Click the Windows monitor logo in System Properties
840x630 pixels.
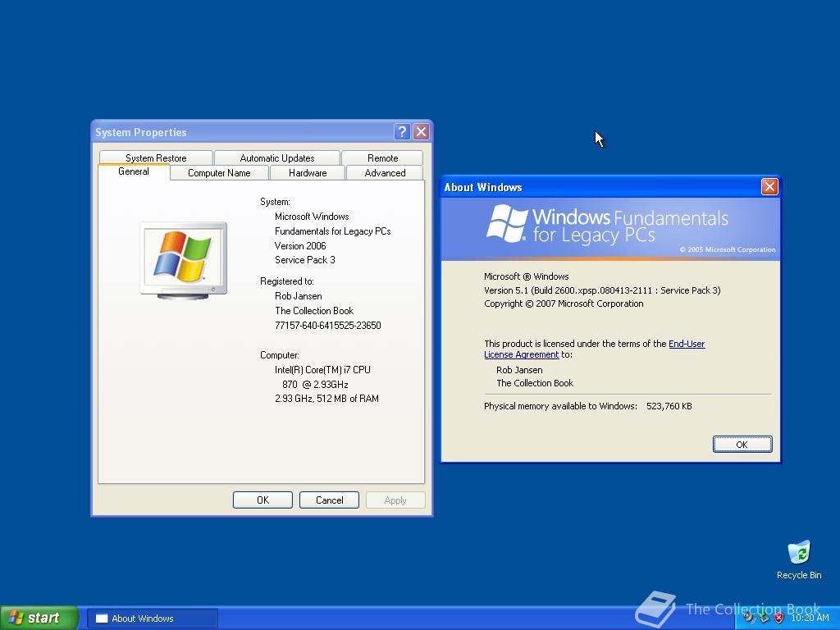tap(183, 260)
